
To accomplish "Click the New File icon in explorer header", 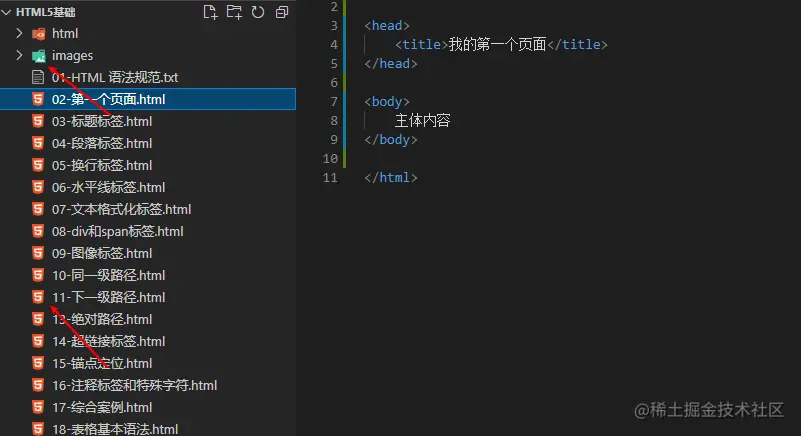I will click(210, 12).
